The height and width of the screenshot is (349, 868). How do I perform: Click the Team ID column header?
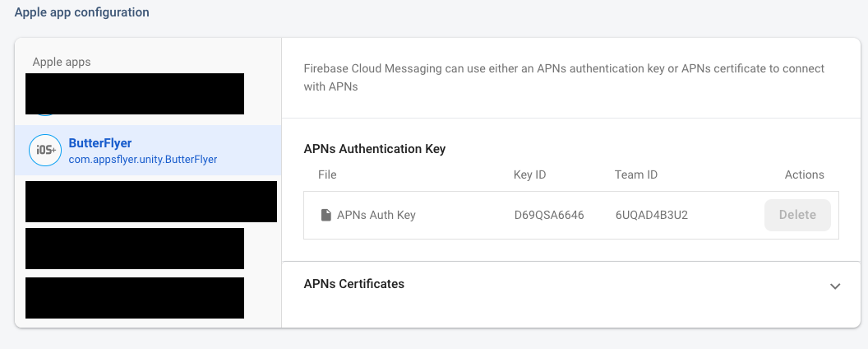(636, 174)
